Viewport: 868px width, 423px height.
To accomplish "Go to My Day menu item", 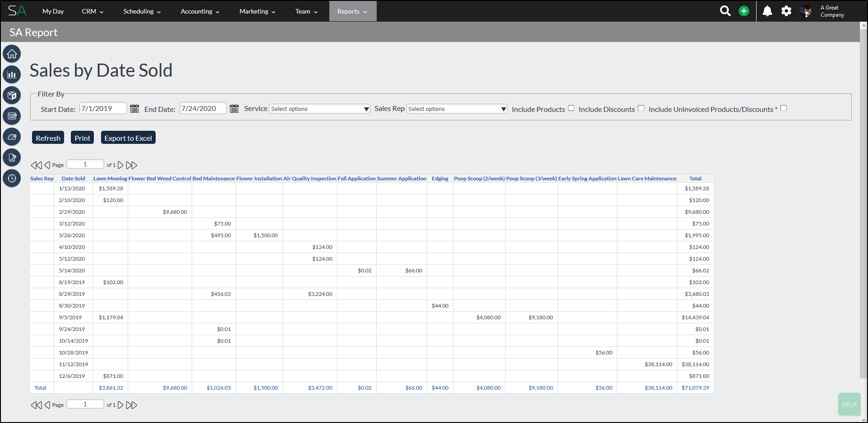I will click(53, 11).
